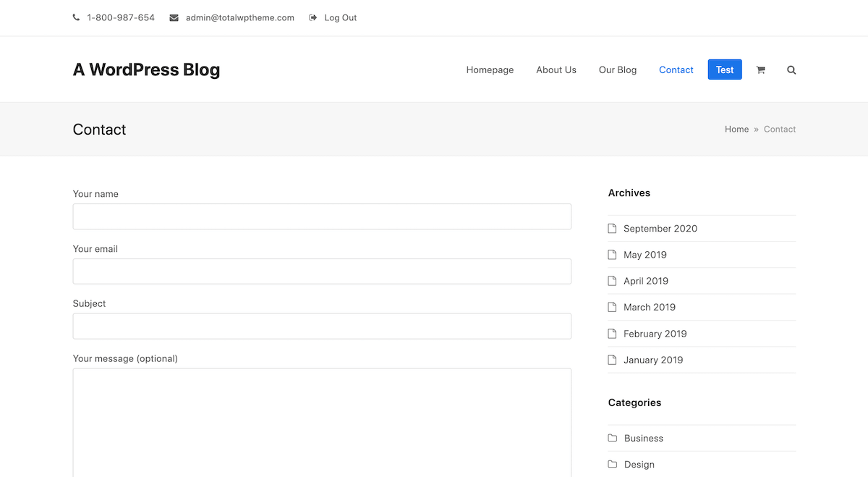Click the folder icon beside Business
The height and width of the screenshot is (477, 868).
tap(613, 438)
